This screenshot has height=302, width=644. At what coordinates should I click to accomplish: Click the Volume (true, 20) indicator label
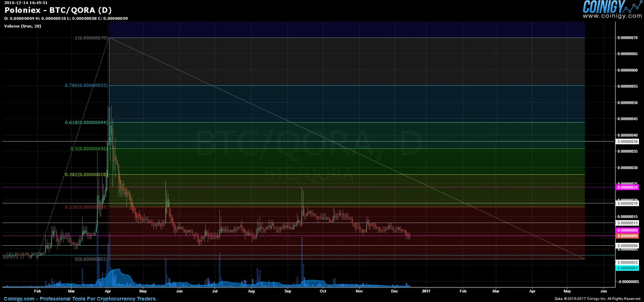pos(23,26)
